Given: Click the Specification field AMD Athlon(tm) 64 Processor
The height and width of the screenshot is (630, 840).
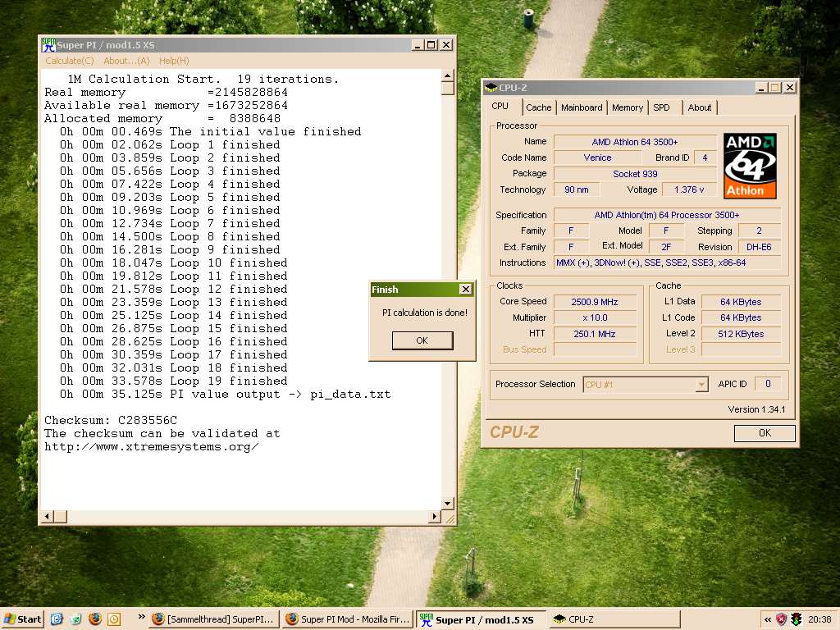Looking at the screenshot, I should 667,215.
